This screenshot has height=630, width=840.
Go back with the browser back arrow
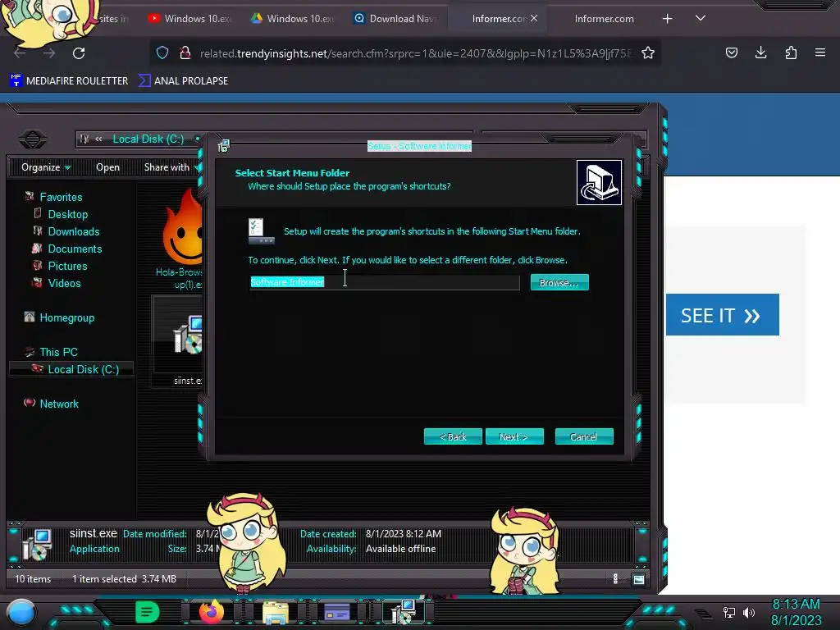pos(20,53)
